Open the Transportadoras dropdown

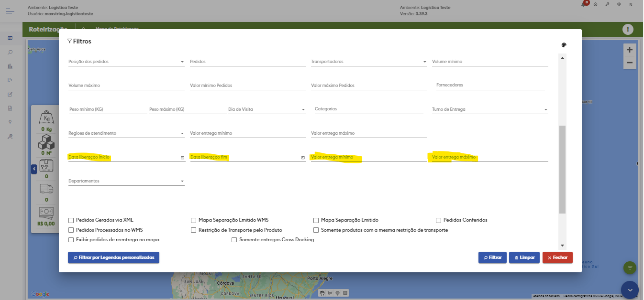coord(424,62)
